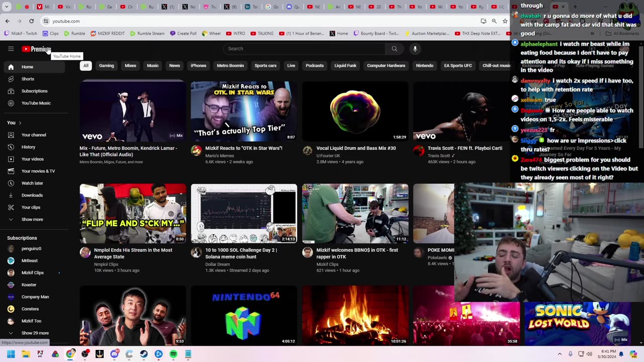Viewport: 644px width, 362px height.
Task: Open the YouTube guide hamburger menu
Action: coord(11,49)
